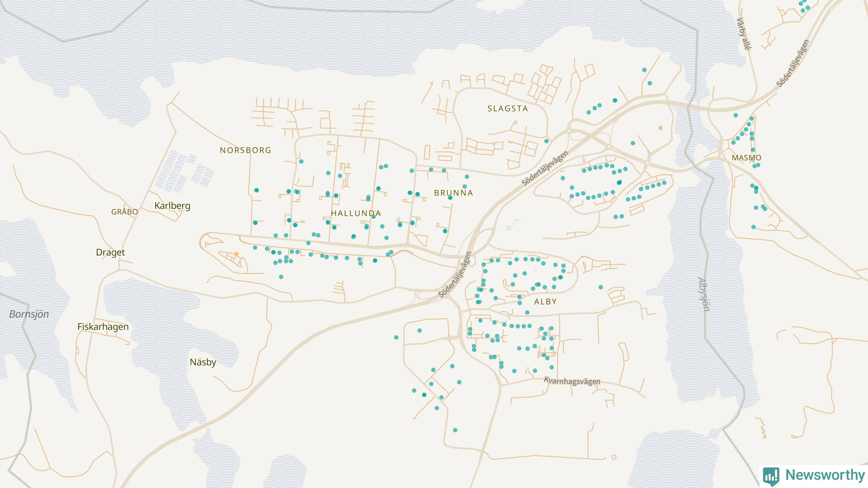This screenshot has height=488, width=868.
Task: Select the BRUNNA district label
Action: [x=453, y=193]
